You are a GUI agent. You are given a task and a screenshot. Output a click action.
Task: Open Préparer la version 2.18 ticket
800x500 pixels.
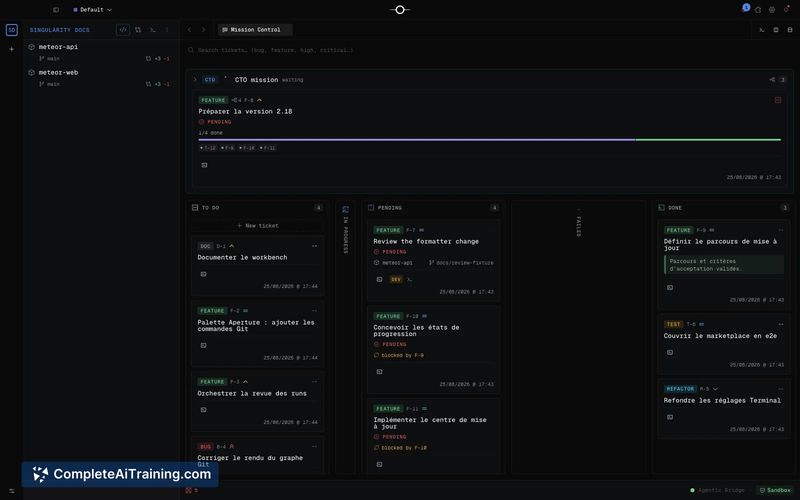pyautogui.click(x=245, y=111)
